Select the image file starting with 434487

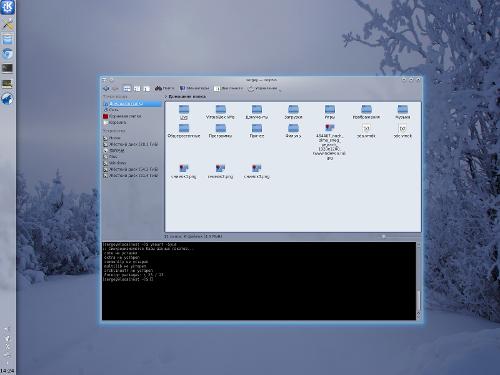(x=330, y=142)
